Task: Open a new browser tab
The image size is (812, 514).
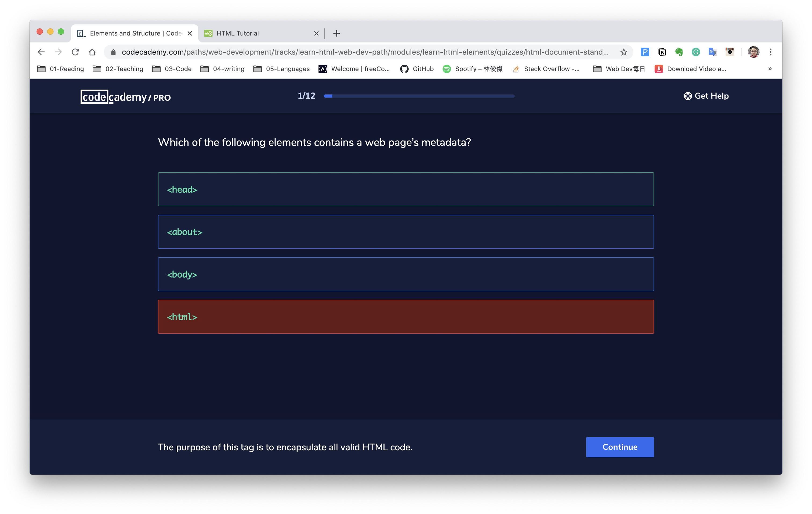Action: 336,33
